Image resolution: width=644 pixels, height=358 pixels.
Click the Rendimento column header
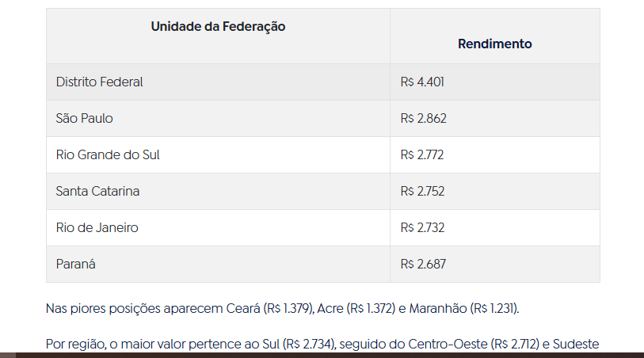(494, 44)
